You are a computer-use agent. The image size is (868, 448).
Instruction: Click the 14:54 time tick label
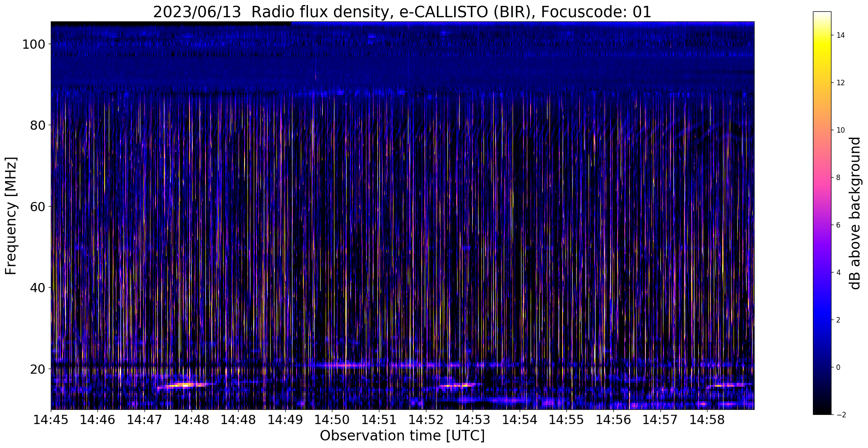click(519, 419)
